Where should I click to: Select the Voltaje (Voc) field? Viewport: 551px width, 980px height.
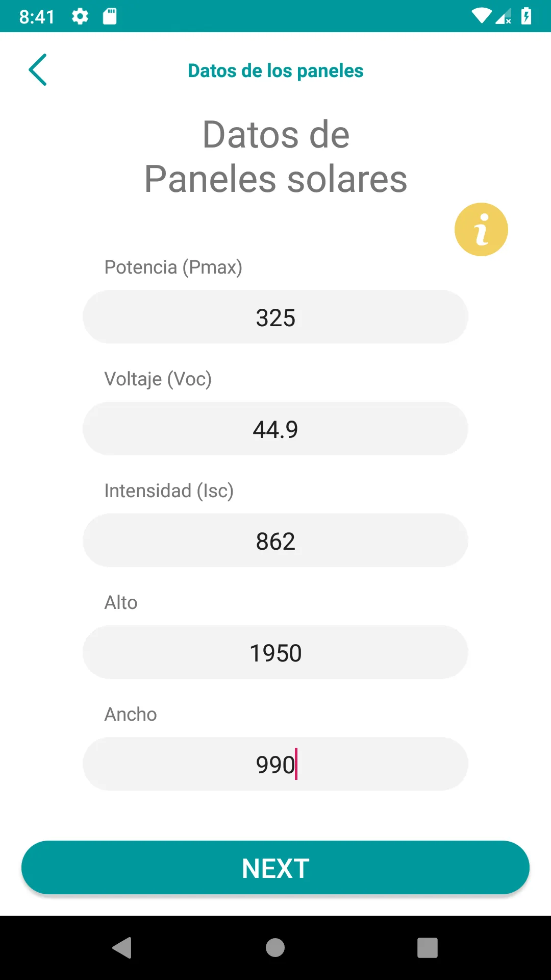click(275, 429)
